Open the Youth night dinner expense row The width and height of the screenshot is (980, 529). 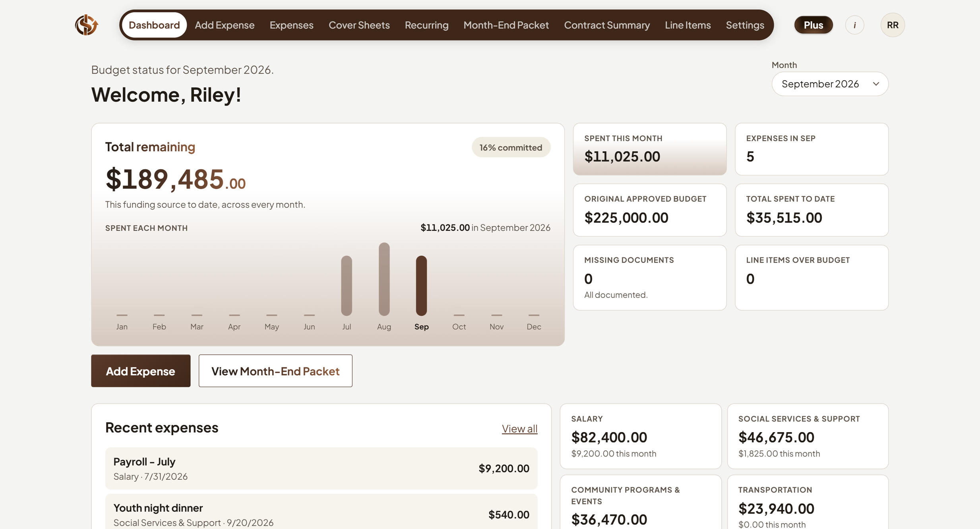click(x=321, y=512)
